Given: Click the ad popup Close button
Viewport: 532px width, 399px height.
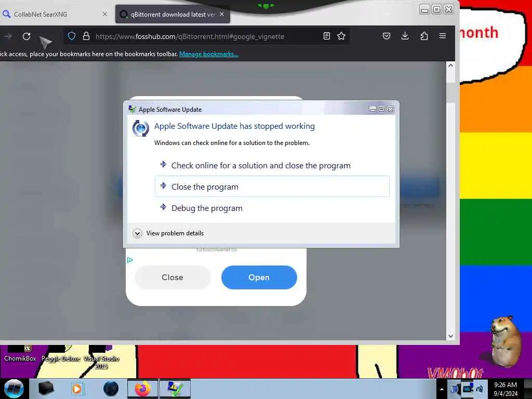Looking at the screenshot, I should point(172,277).
